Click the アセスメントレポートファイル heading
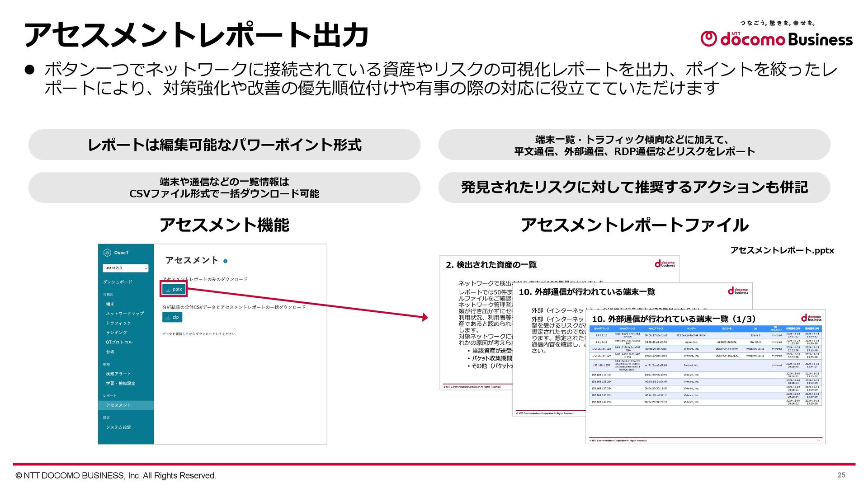This screenshot has width=868, height=488. coord(635,225)
